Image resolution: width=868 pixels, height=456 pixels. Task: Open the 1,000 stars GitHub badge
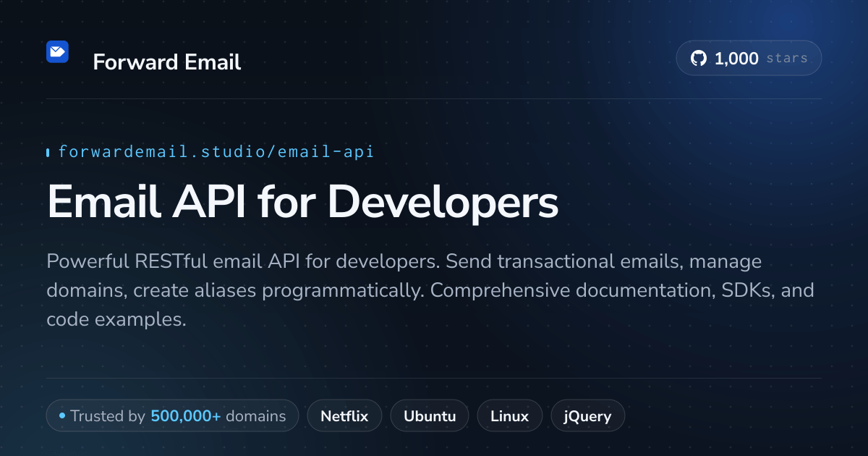749,59
